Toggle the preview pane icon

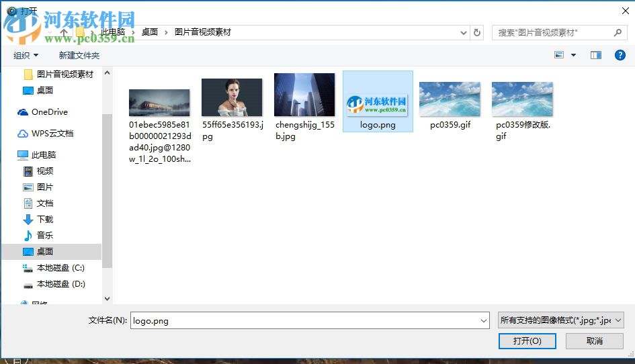(x=596, y=55)
